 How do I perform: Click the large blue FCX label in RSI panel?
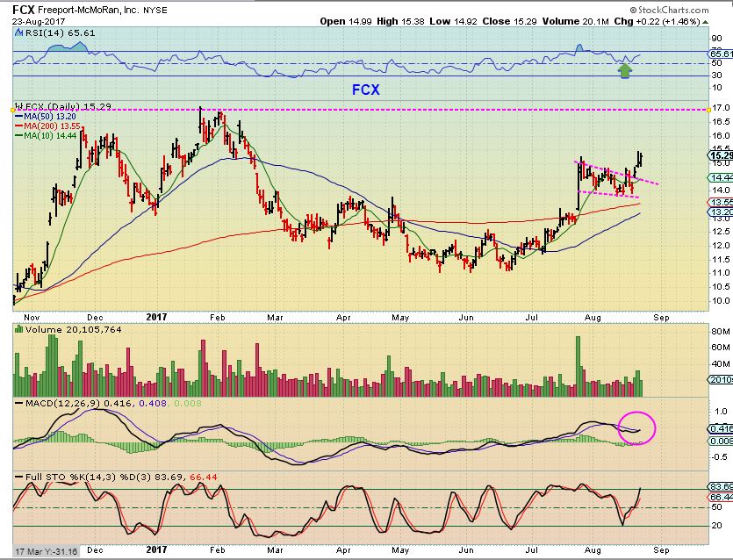pyautogui.click(x=365, y=90)
